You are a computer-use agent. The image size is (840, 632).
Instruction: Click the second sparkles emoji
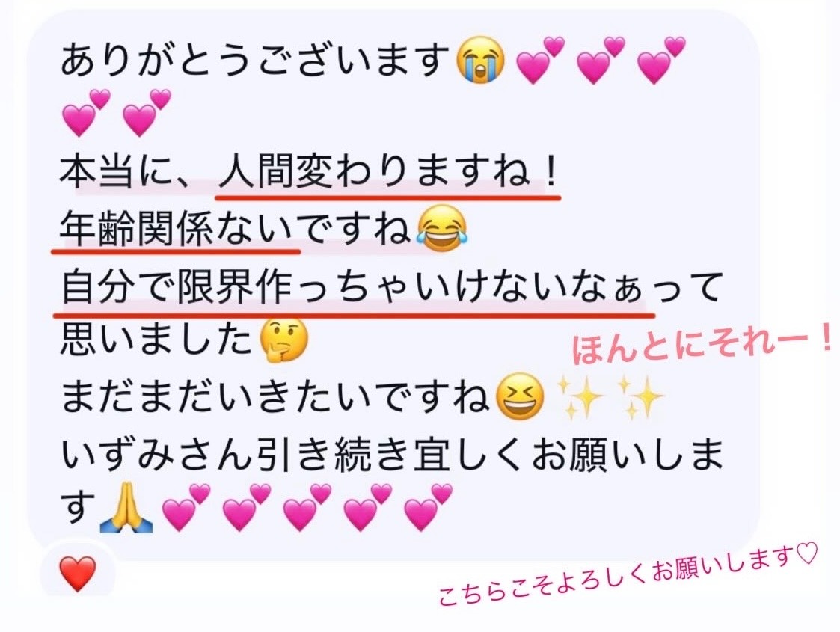coord(641,398)
